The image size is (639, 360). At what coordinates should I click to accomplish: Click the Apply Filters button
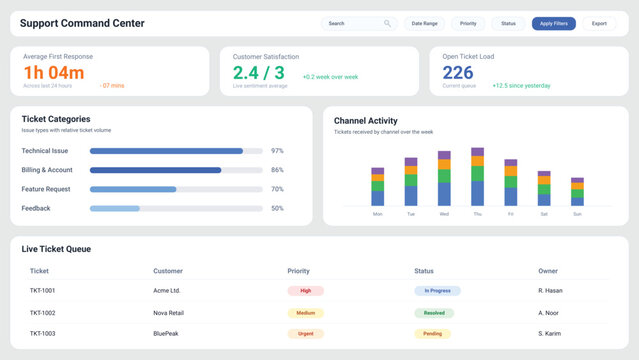553,24
